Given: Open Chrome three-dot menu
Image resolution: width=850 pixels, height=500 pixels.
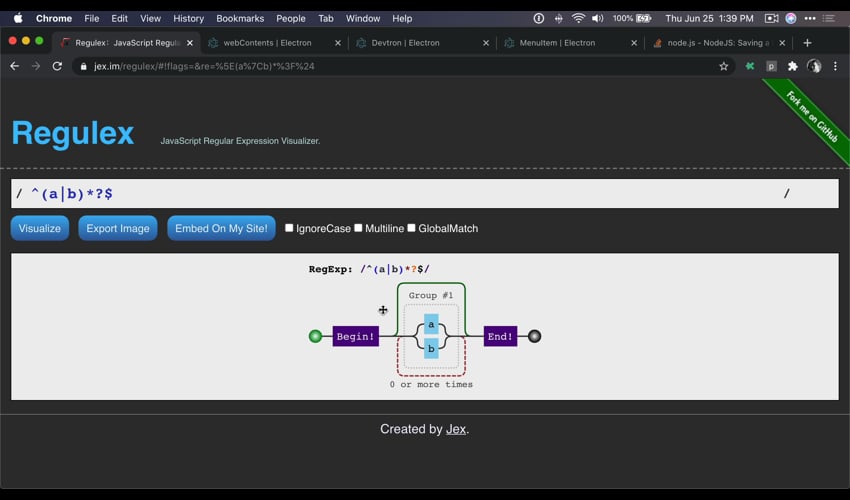Looking at the screenshot, I should tap(835, 66).
